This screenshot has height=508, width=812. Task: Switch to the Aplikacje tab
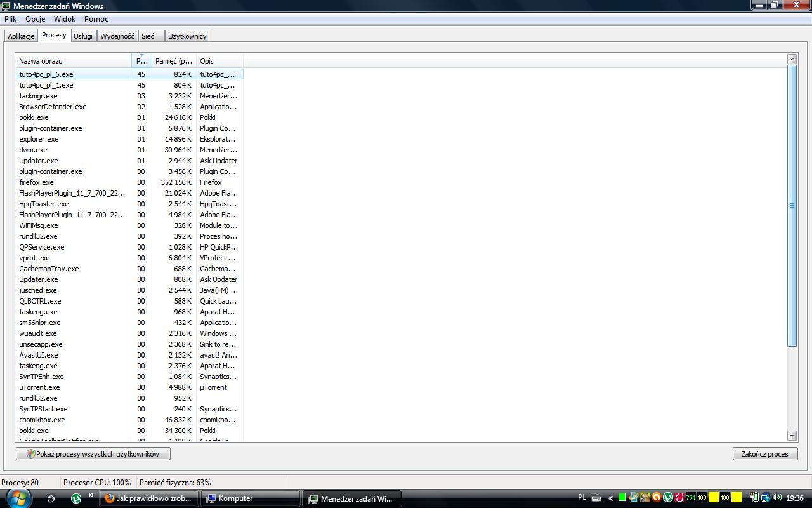click(x=21, y=36)
